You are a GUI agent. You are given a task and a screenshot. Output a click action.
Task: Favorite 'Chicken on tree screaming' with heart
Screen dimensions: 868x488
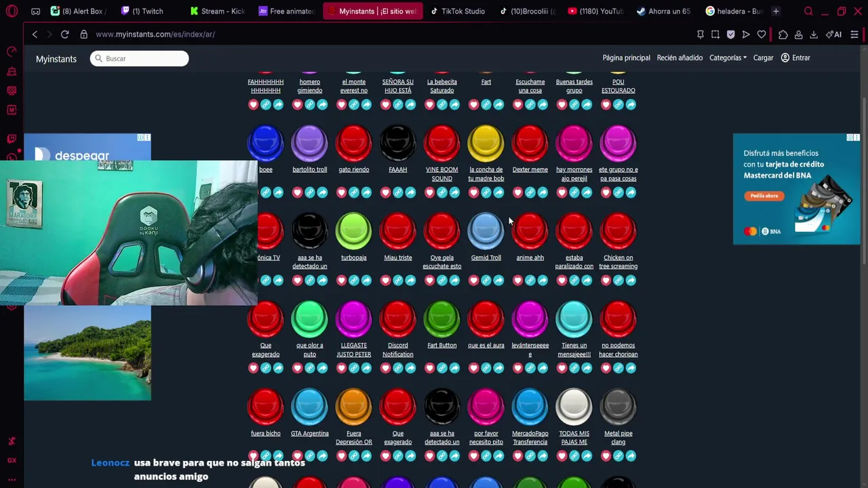[606, 281]
